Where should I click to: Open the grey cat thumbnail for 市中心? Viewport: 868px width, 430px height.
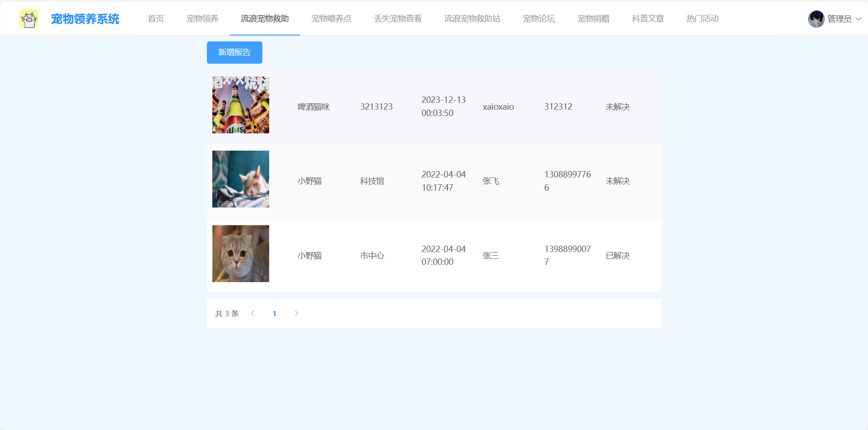tap(241, 253)
